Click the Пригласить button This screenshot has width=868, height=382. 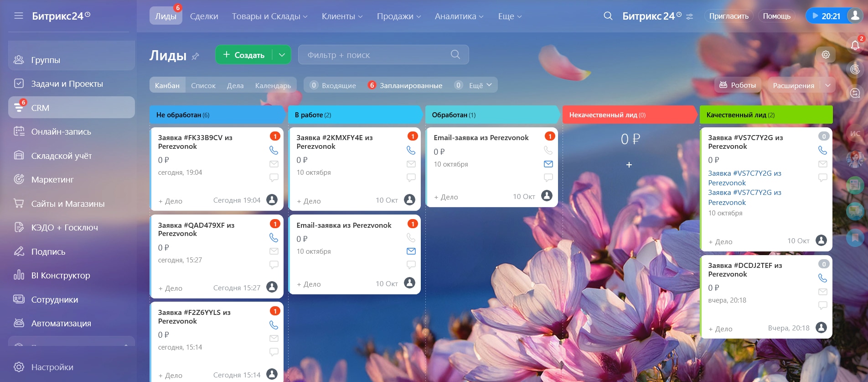pos(728,16)
